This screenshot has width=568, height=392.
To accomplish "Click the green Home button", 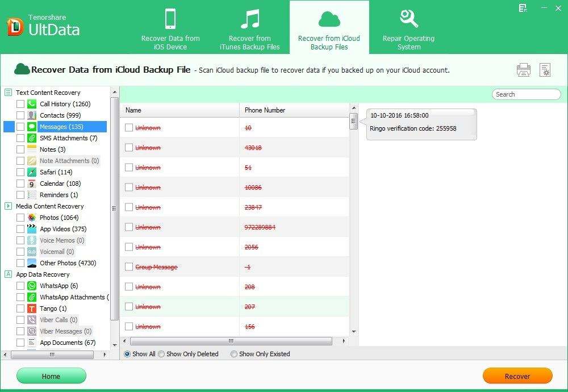I will pyautogui.click(x=51, y=376).
